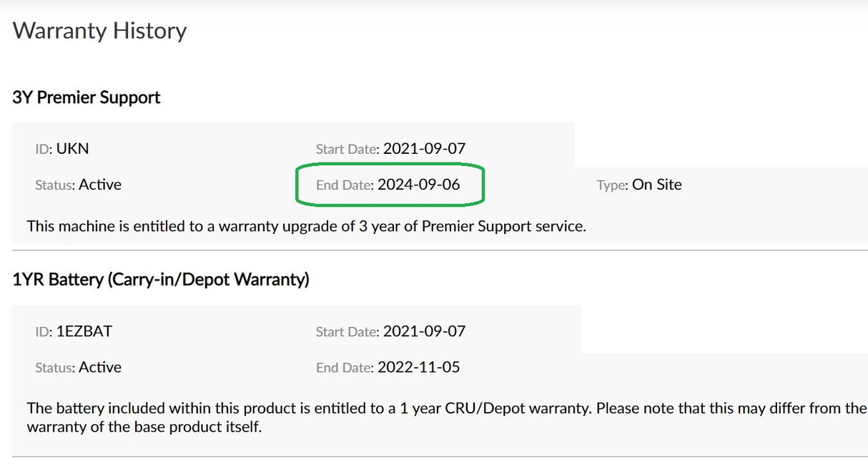
Task: Click Start Date label in Premier Support section
Action: (x=347, y=150)
